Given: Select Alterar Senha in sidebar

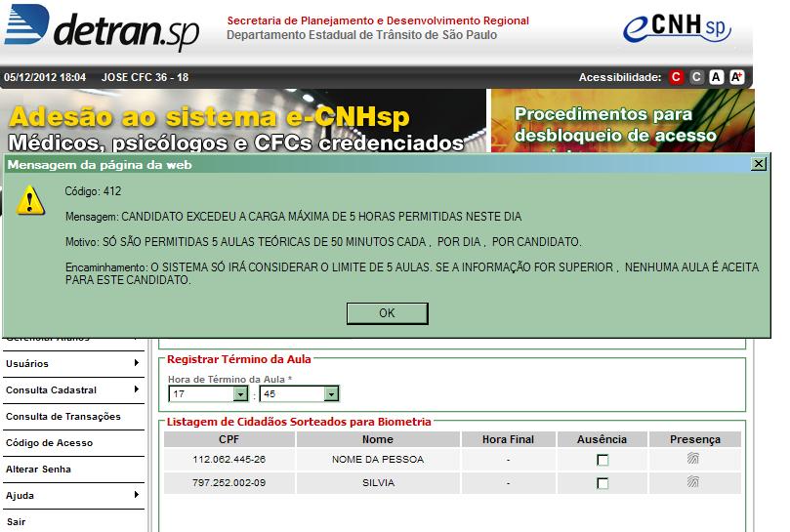Looking at the screenshot, I should [73, 469].
